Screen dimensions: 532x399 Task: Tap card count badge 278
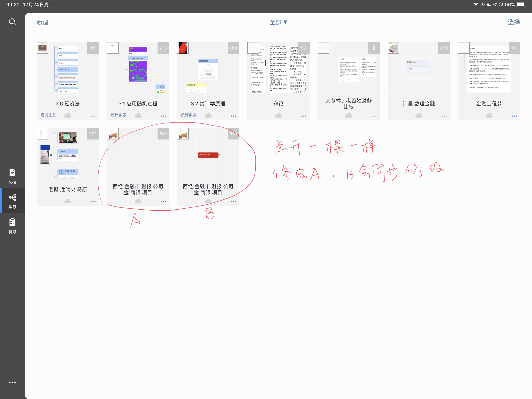(444, 48)
